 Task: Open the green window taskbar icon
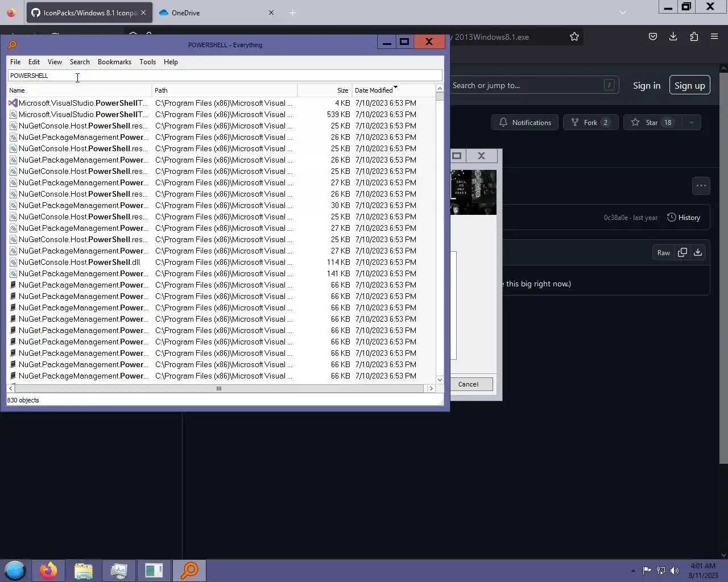pyautogui.click(x=154, y=570)
